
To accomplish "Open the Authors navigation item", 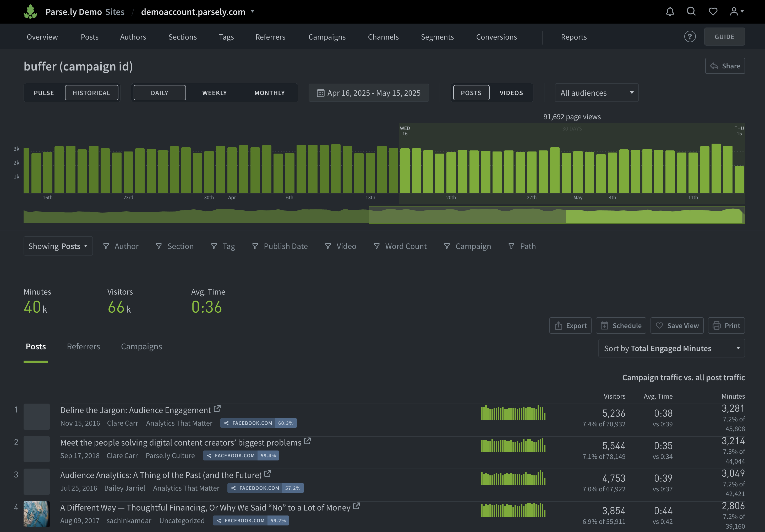I will tap(133, 37).
